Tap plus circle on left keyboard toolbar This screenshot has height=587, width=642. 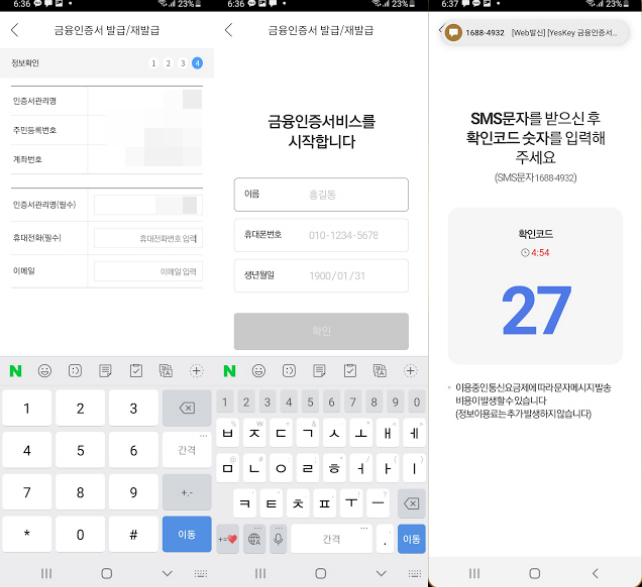click(x=197, y=371)
